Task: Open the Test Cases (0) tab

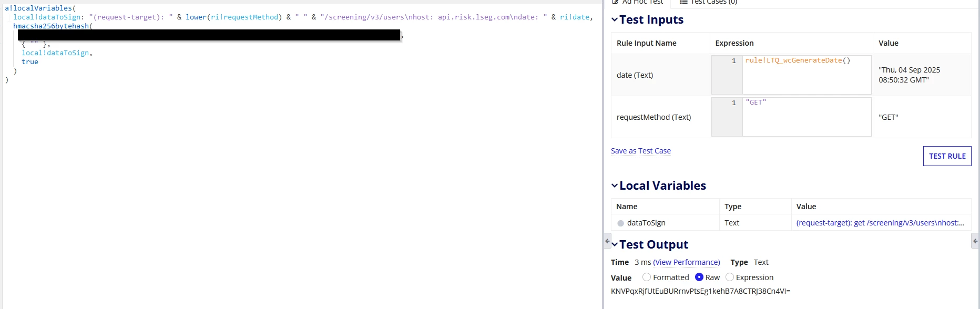Action: tap(709, 2)
